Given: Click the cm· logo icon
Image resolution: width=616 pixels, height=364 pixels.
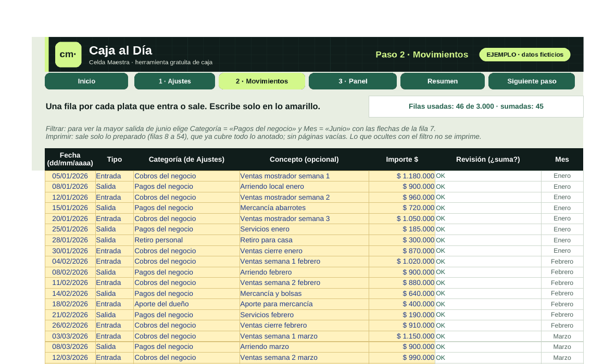Looking at the screenshot, I should pos(68,55).
